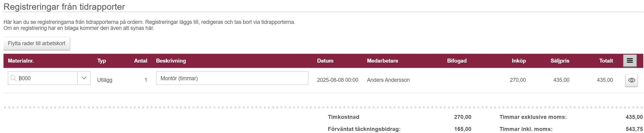Click the Totalt column header
The height and width of the screenshot is (133, 644).
606,61
